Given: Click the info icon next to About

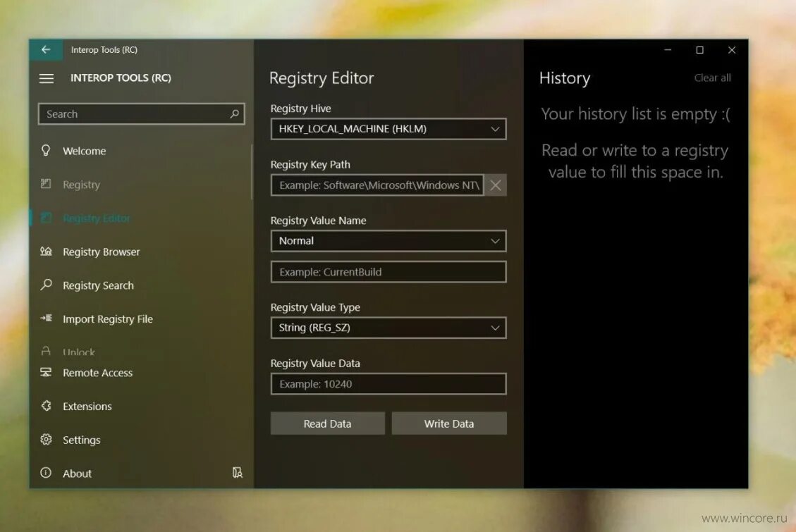Looking at the screenshot, I should pyautogui.click(x=45, y=474).
